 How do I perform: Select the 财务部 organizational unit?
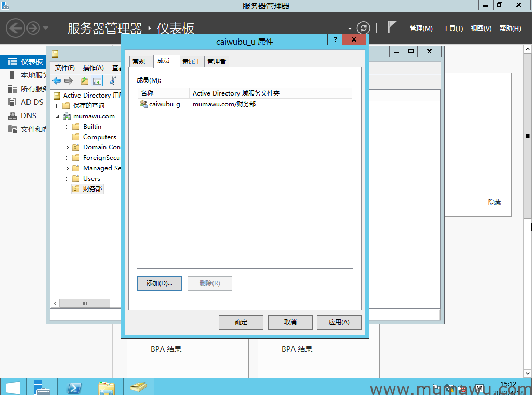click(92, 189)
